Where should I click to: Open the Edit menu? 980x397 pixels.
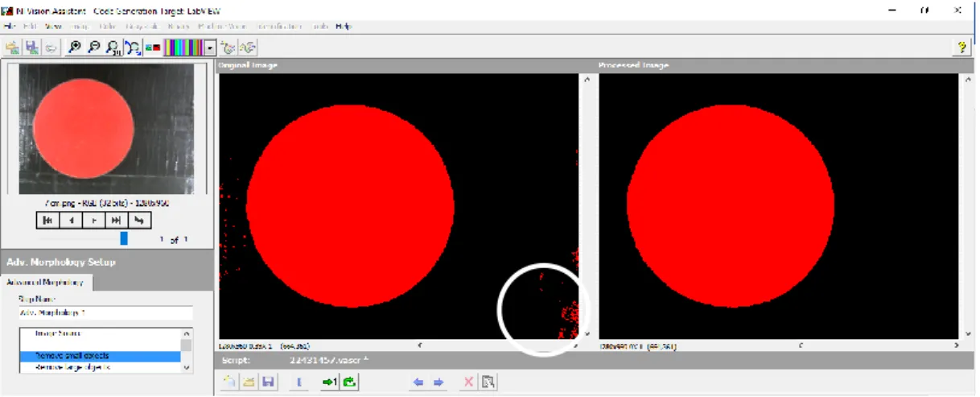[30, 26]
